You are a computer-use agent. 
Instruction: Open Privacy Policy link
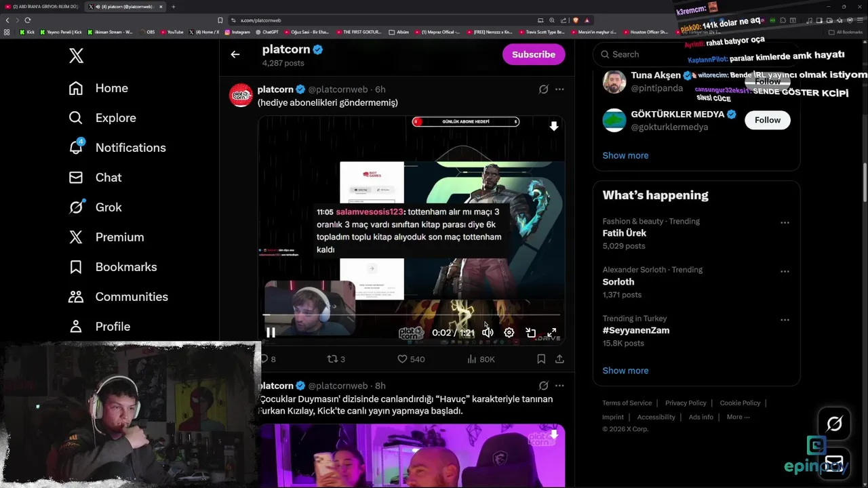(x=686, y=403)
